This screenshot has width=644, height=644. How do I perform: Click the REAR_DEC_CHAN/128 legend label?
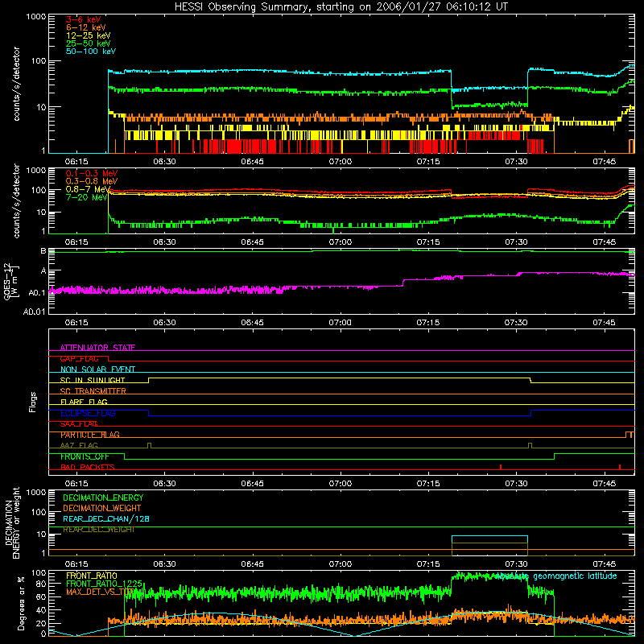[x=106, y=518]
